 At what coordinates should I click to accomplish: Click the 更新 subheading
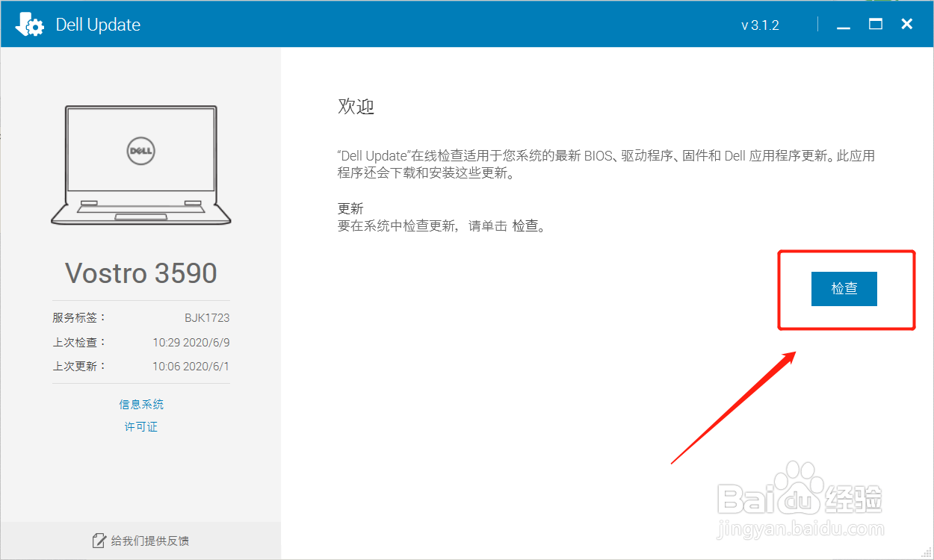(x=350, y=208)
